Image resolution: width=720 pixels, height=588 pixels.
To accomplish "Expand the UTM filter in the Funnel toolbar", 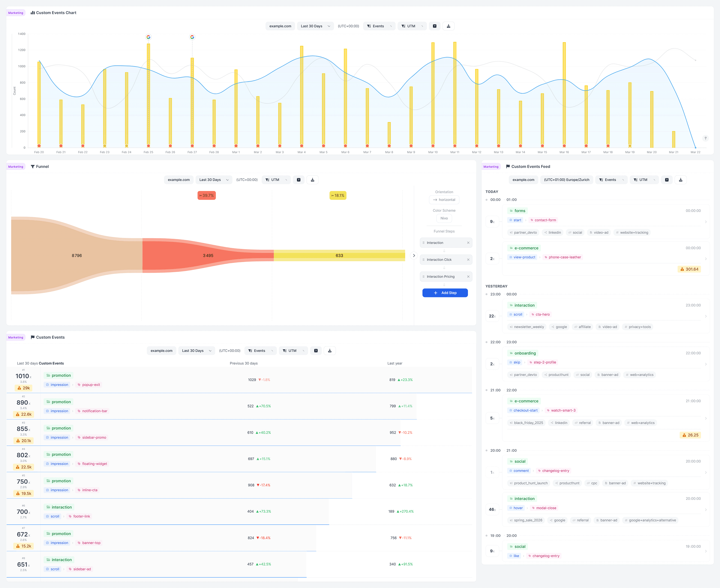I will click(276, 180).
